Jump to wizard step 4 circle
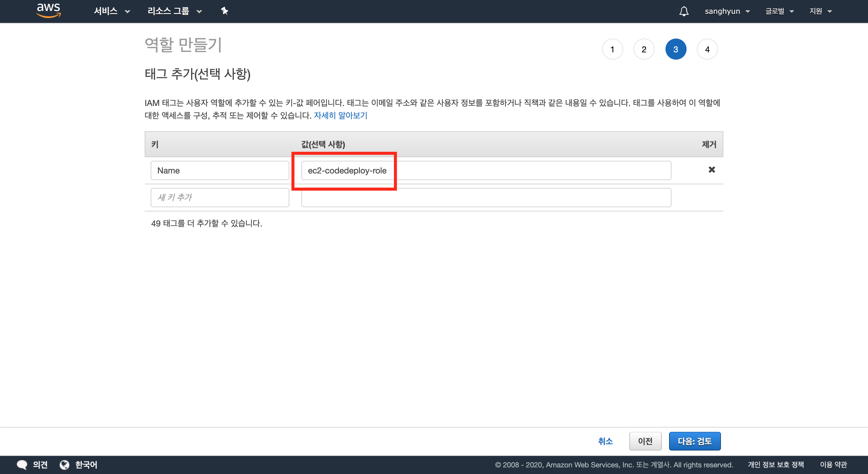Screen dimensions: 868x474 707,49
